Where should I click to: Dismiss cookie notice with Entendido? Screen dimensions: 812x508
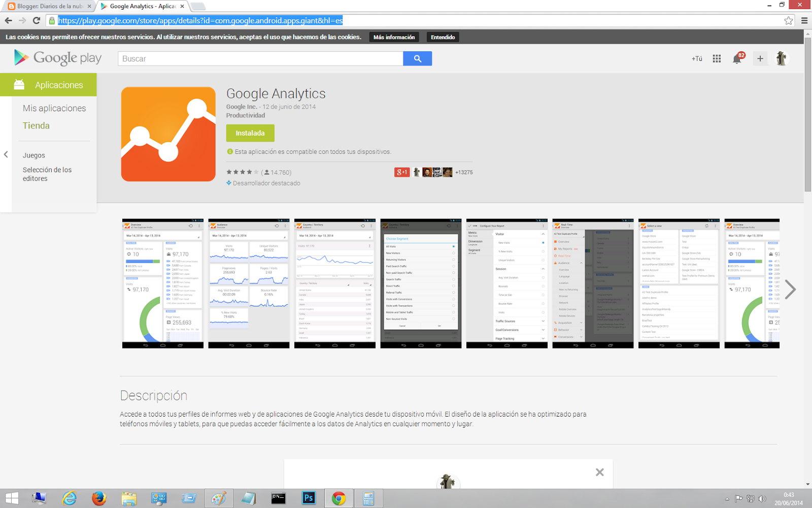[x=443, y=37]
